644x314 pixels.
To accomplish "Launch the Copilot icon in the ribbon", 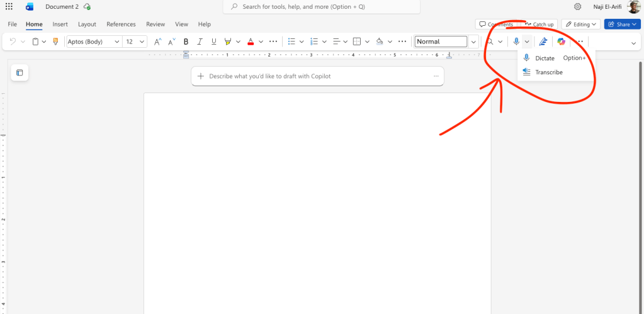I will point(561,42).
